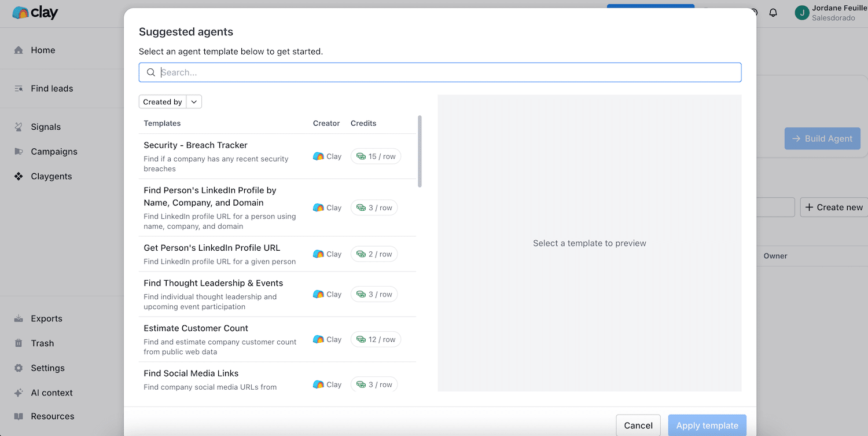
Task: Open Resources in the sidebar
Action: point(52,416)
